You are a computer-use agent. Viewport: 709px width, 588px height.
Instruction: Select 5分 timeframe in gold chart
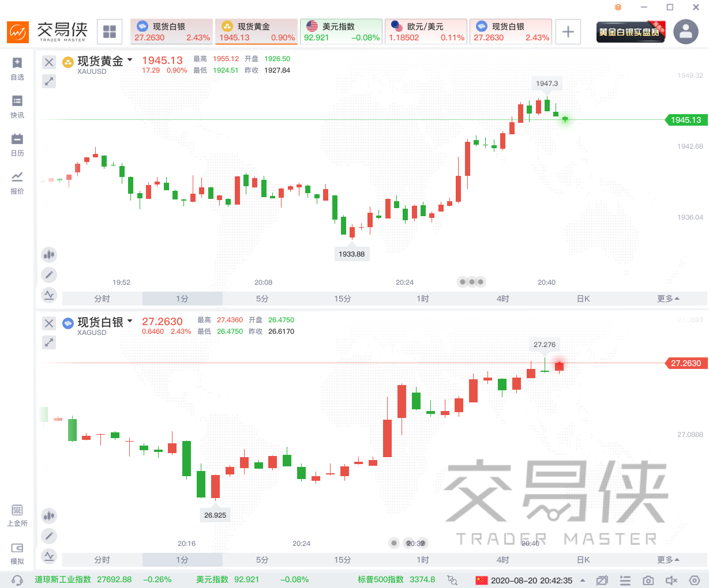pyautogui.click(x=262, y=299)
